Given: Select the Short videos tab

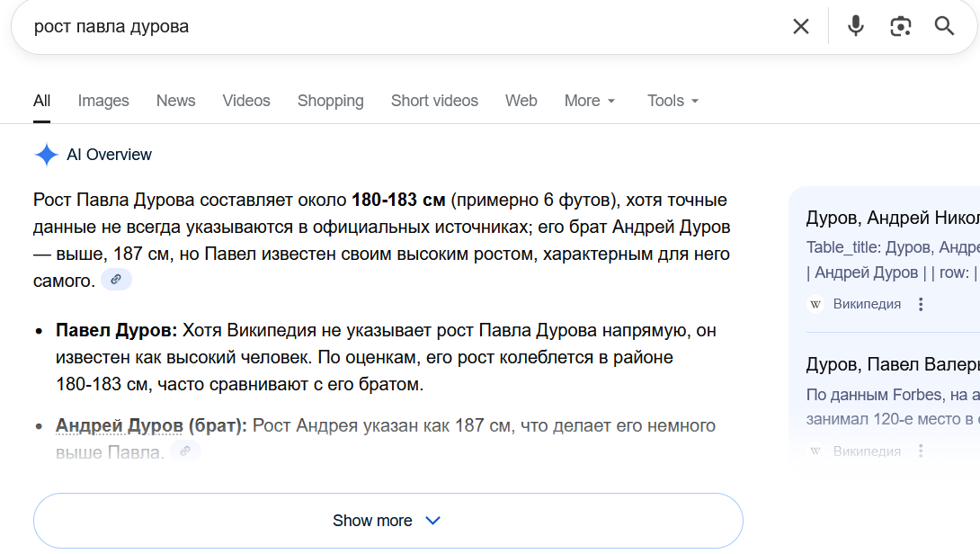Looking at the screenshot, I should coord(434,101).
